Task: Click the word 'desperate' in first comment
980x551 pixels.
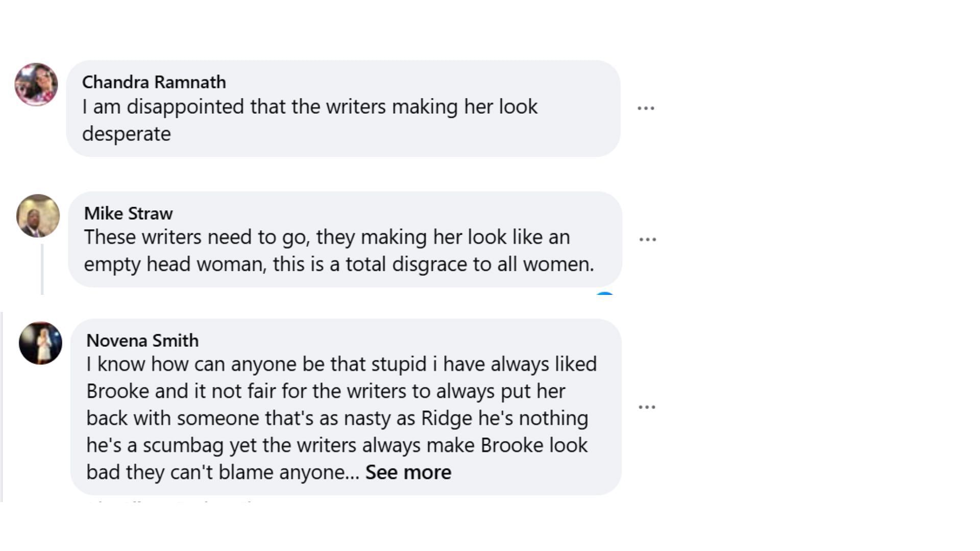Action: coord(127,134)
